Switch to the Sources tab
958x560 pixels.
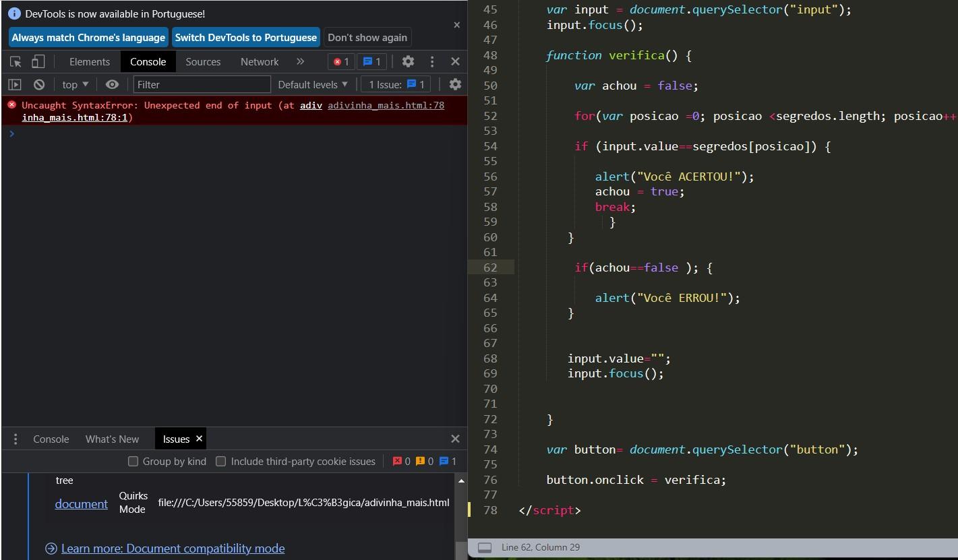(203, 61)
